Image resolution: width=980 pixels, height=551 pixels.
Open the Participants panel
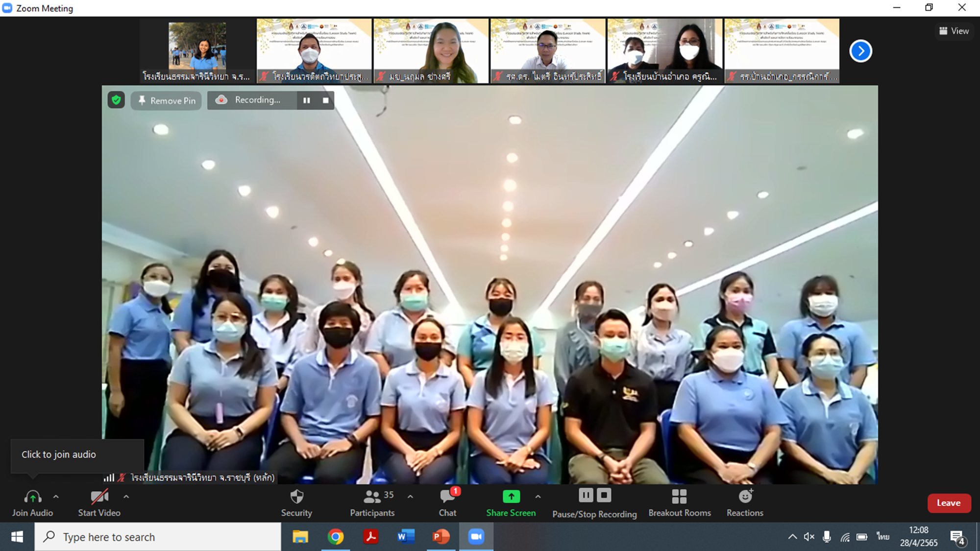click(372, 503)
